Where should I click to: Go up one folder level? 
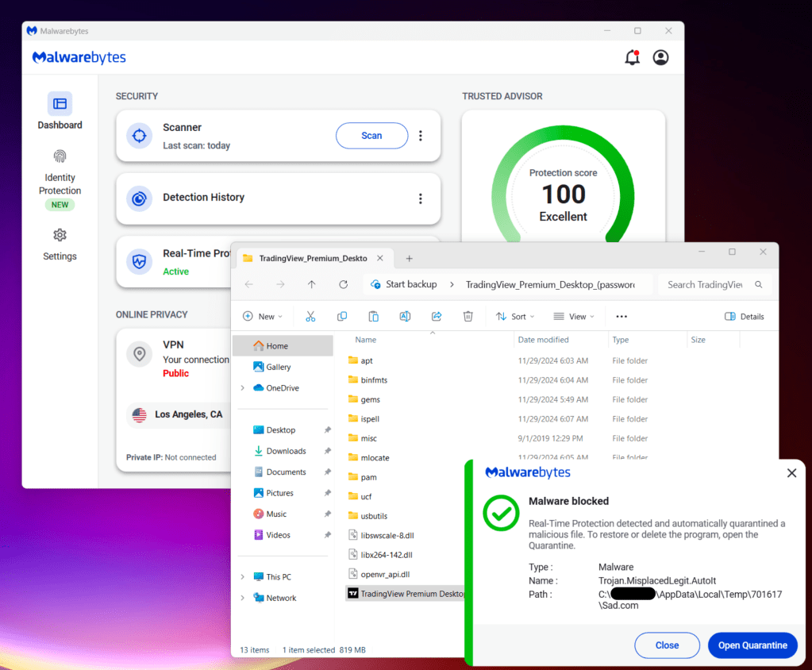[311, 284]
